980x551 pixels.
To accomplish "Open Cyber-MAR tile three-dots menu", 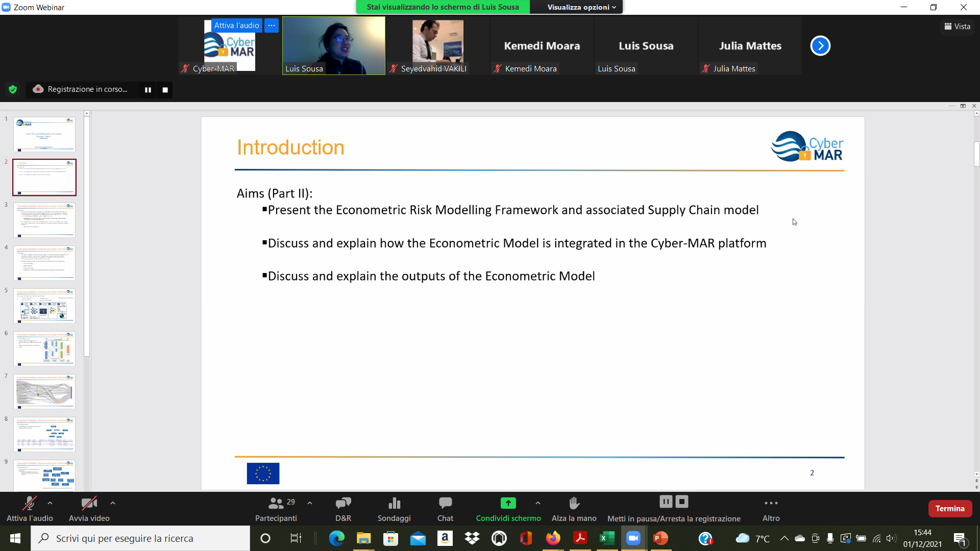I will pyautogui.click(x=272, y=26).
